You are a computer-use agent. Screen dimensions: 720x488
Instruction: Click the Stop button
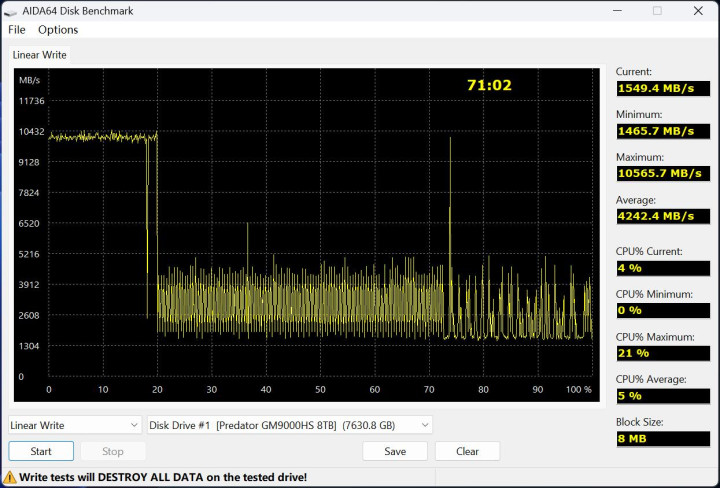(x=113, y=451)
